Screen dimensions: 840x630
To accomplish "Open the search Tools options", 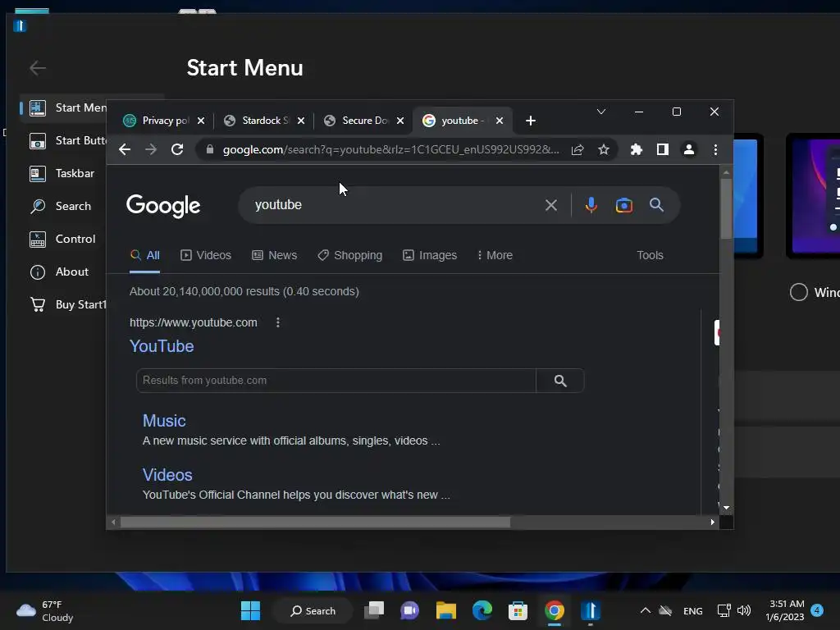I will click(x=650, y=256).
